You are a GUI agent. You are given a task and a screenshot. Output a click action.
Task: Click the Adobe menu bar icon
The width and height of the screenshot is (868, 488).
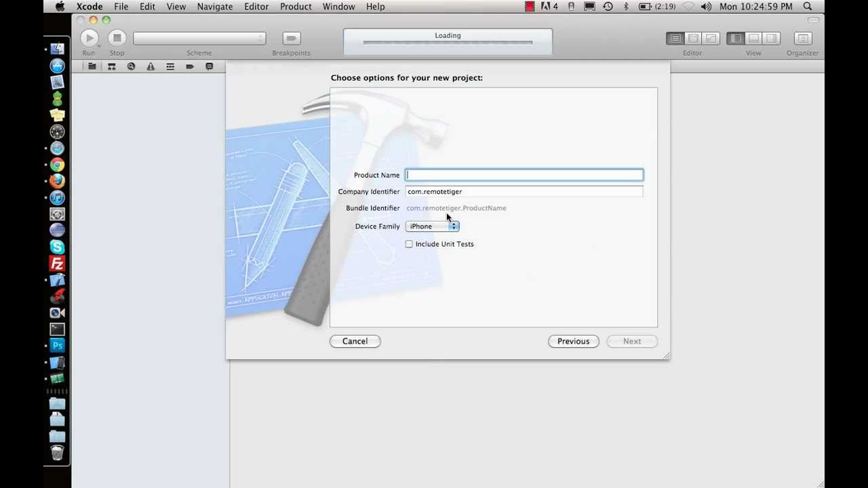coord(549,7)
